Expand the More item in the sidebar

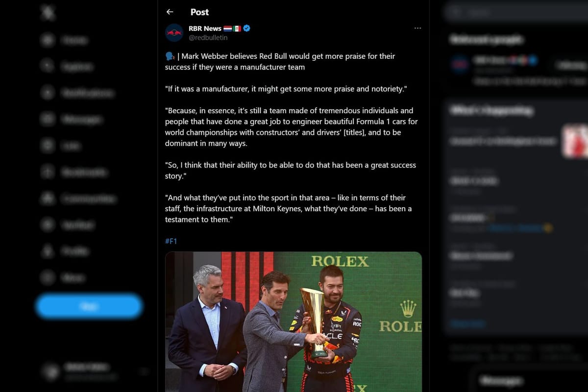pyautogui.click(x=64, y=277)
